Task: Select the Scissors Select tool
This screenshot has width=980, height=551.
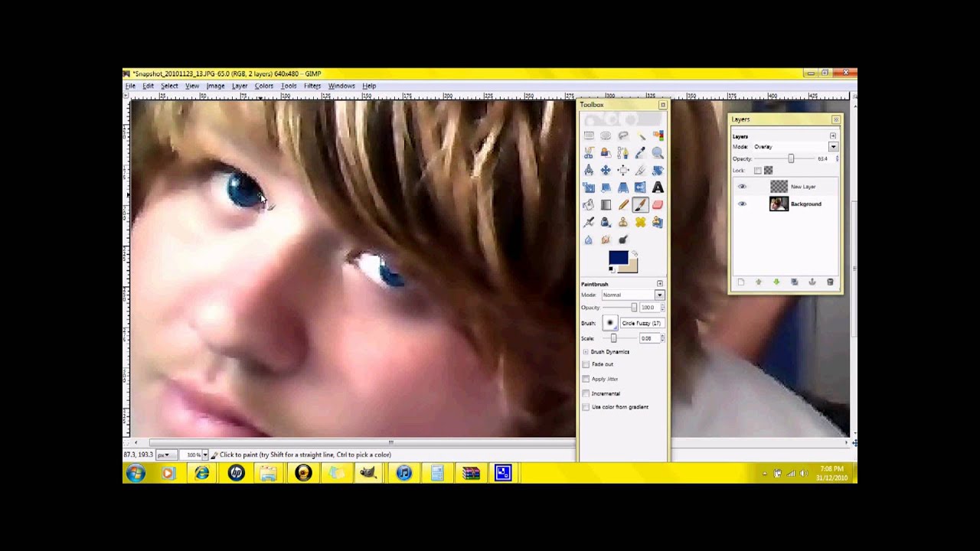Action: tap(589, 153)
